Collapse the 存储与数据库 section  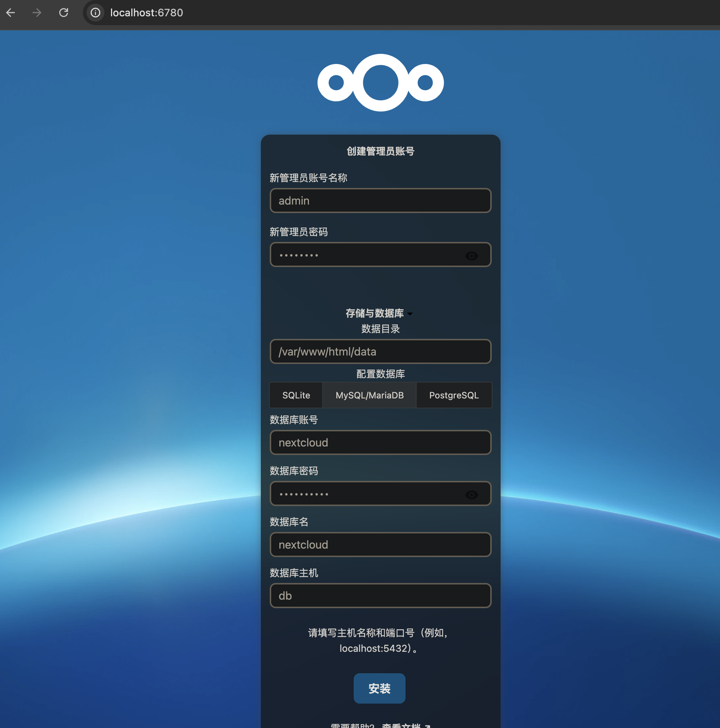click(379, 313)
